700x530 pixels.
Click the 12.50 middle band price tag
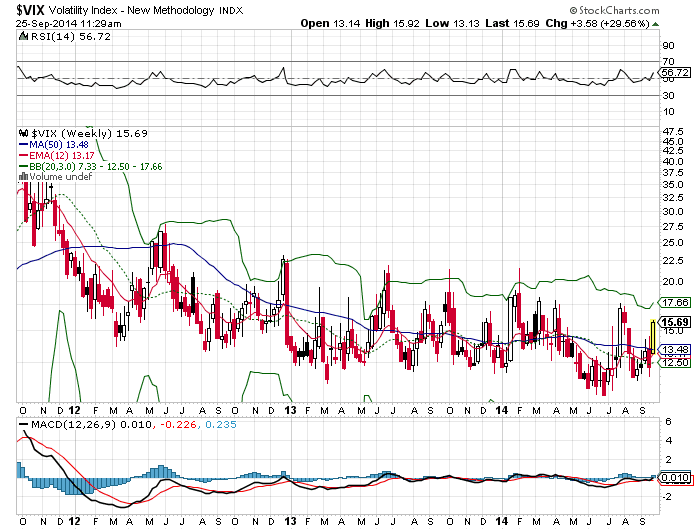(x=675, y=363)
